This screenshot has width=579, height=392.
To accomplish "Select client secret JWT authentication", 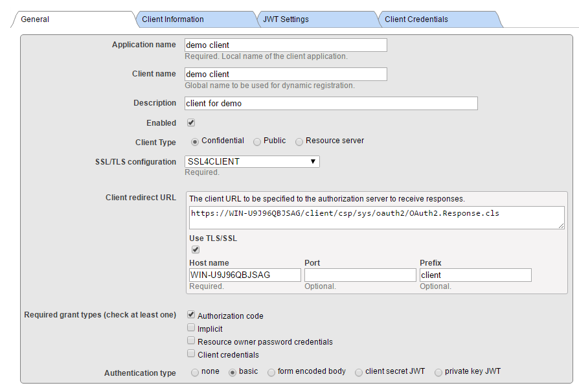I will (359, 373).
